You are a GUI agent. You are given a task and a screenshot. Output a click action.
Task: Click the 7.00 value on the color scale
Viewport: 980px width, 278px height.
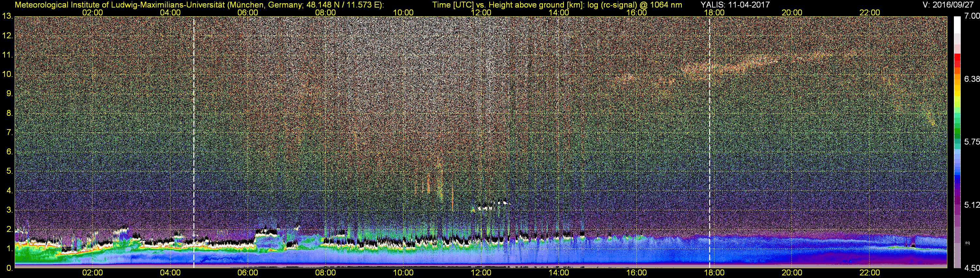(972, 16)
